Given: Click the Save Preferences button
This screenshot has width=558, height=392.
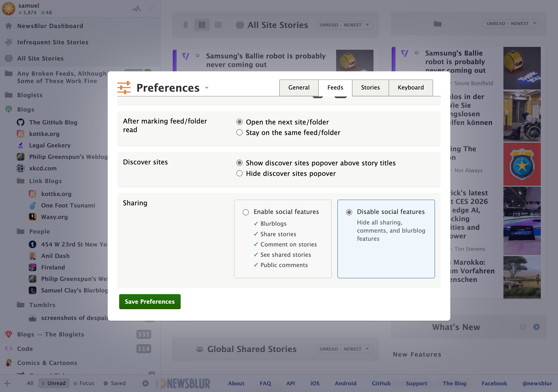Looking at the screenshot, I should click(150, 302).
